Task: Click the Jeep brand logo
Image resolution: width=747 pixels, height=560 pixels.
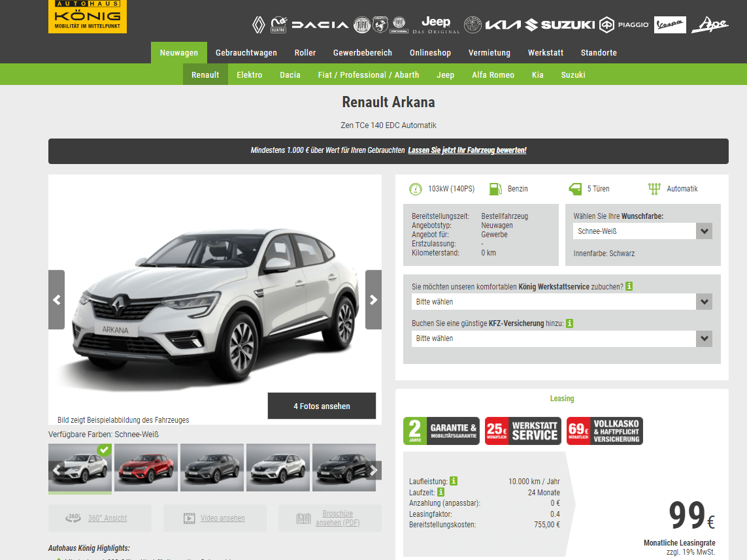Action: point(436,25)
